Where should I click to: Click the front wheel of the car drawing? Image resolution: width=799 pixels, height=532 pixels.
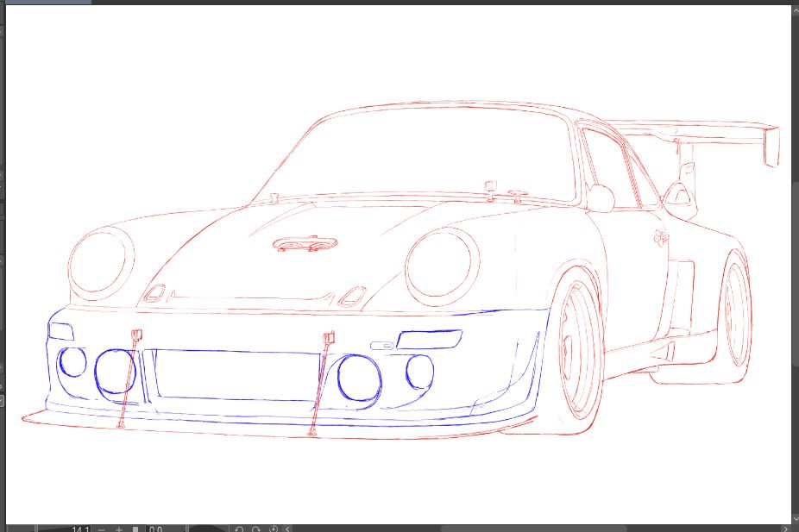point(579,350)
